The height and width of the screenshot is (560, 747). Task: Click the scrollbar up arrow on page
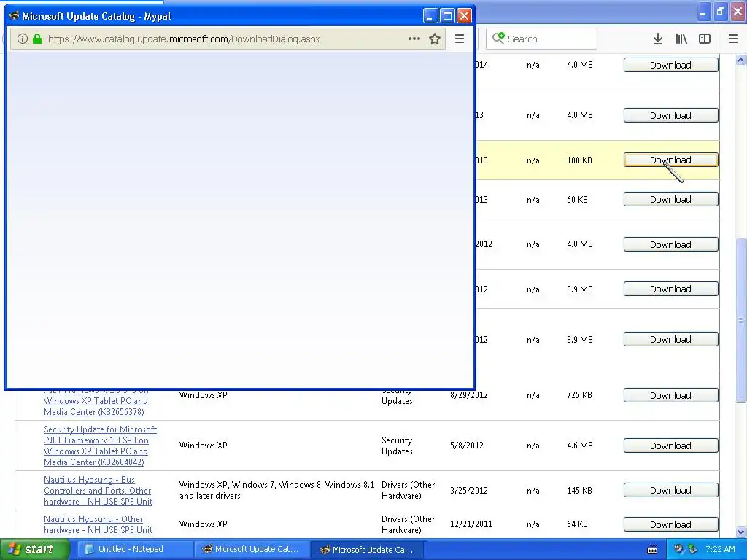click(740, 60)
